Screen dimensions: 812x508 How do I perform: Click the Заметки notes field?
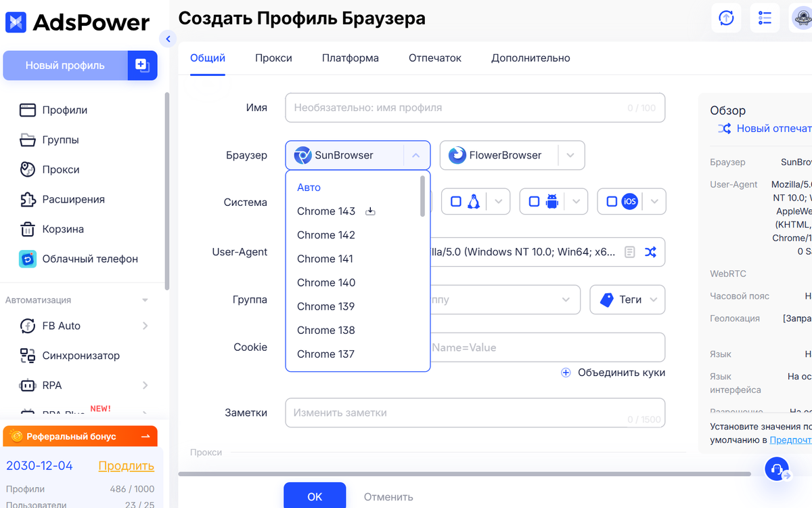(x=475, y=412)
